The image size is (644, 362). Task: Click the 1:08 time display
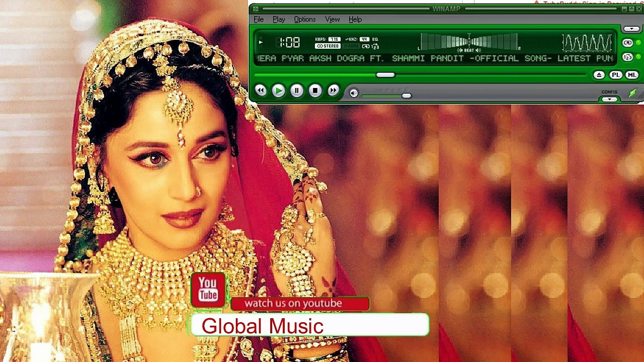pos(289,42)
